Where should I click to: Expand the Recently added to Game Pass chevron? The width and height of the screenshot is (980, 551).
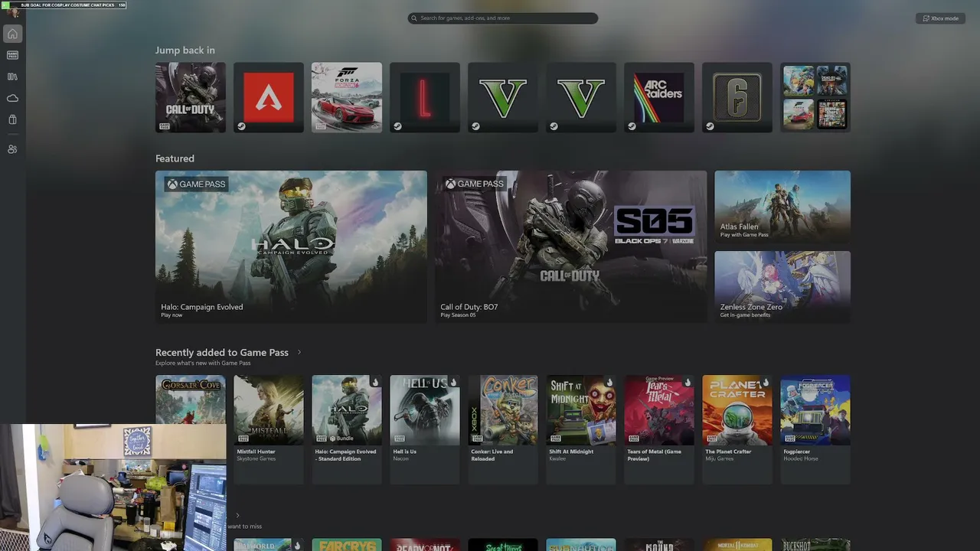tap(299, 353)
